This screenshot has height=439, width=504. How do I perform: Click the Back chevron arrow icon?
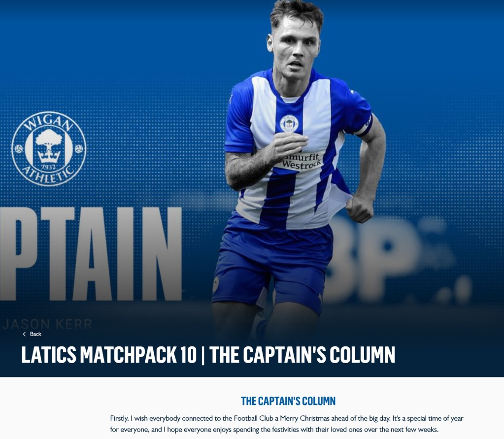pyautogui.click(x=24, y=334)
